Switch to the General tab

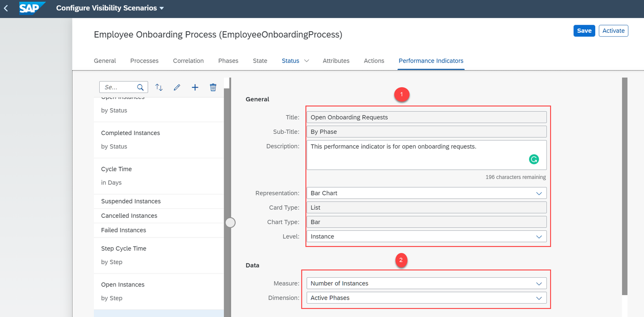tap(105, 61)
